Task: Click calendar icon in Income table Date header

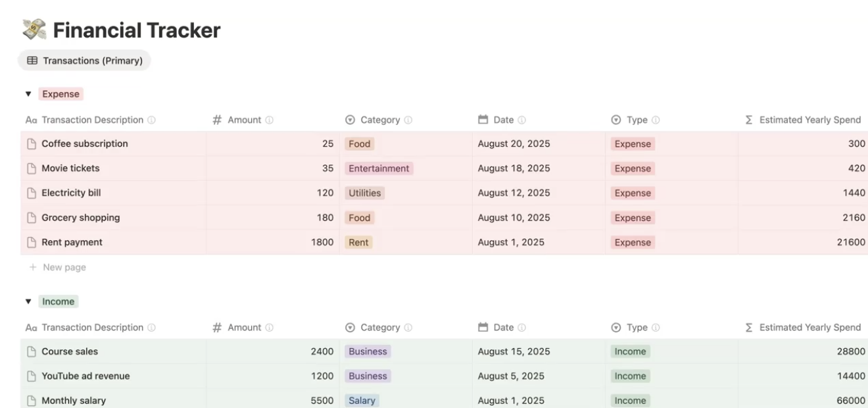Action: (x=483, y=327)
